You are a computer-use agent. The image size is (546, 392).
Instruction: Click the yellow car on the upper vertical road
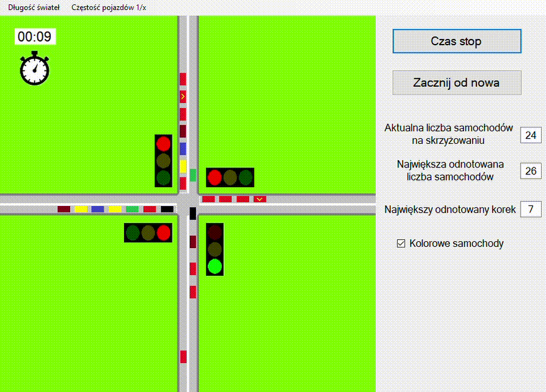pyautogui.click(x=183, y=166)
